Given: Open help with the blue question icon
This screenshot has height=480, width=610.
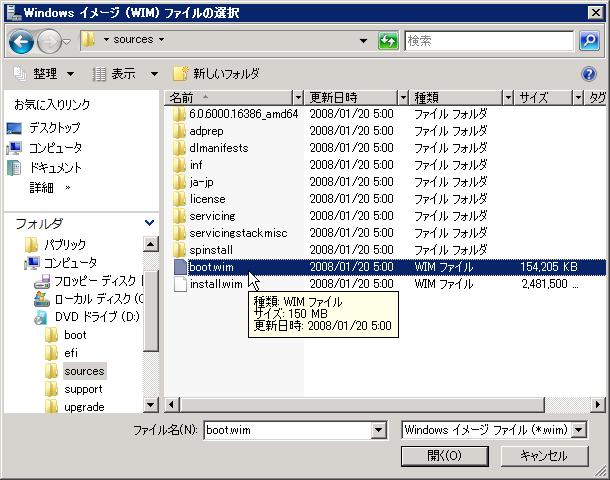Looking at the screenshot, I should point(589,74).
